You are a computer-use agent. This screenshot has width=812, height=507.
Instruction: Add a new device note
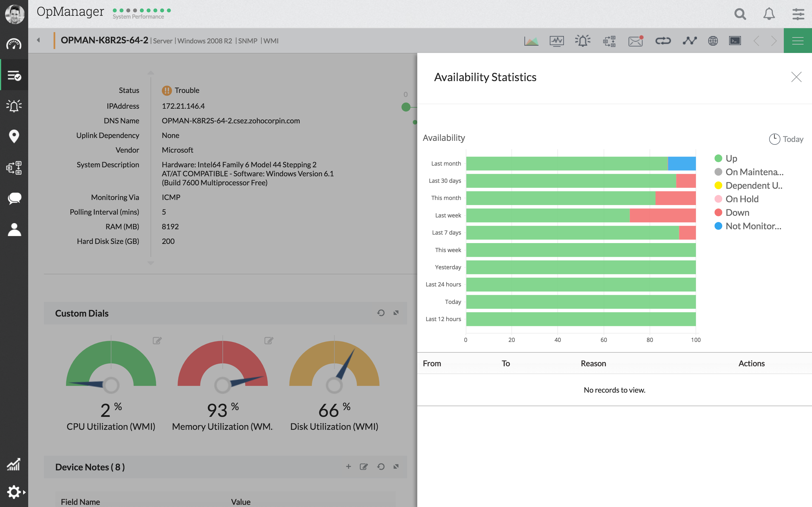pos(348,466)
